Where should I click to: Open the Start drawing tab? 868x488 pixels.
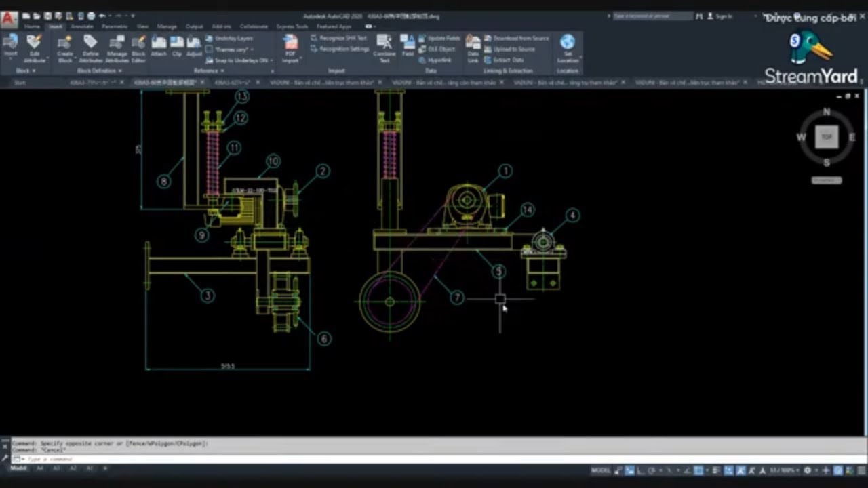coord(20,83)
